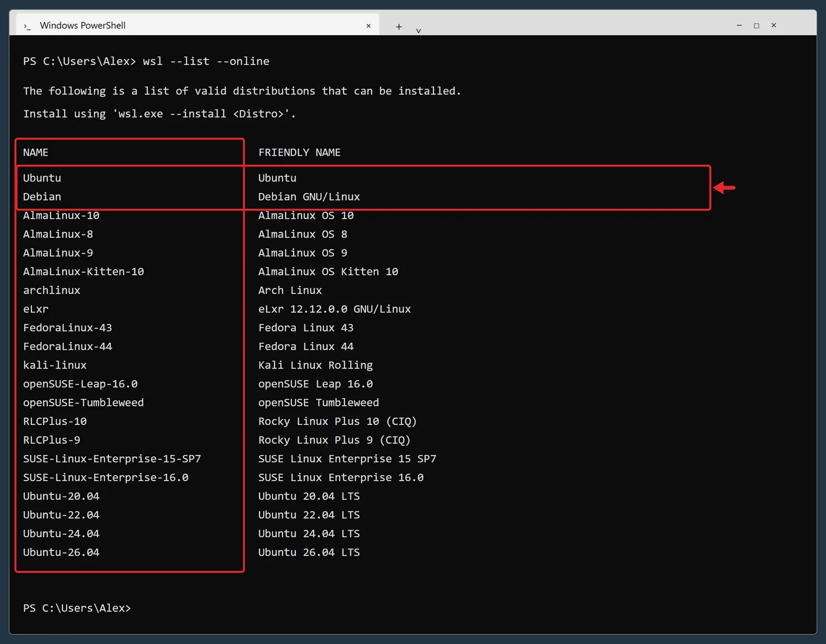826x644 pixels.
Task: Select the 'openSUSE-Leap-16.0' distro name
Action: click(x=80, y=384)
